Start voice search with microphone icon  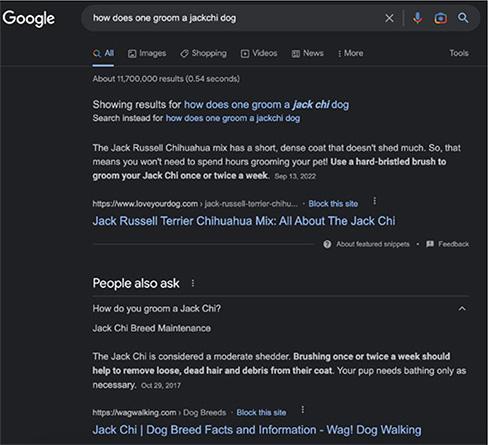click(x=417, y=18)
